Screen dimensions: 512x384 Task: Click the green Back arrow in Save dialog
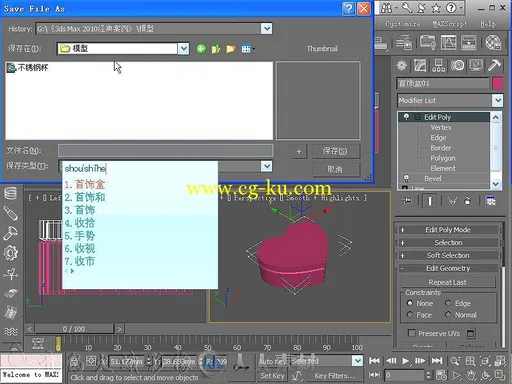click(201, 49)
